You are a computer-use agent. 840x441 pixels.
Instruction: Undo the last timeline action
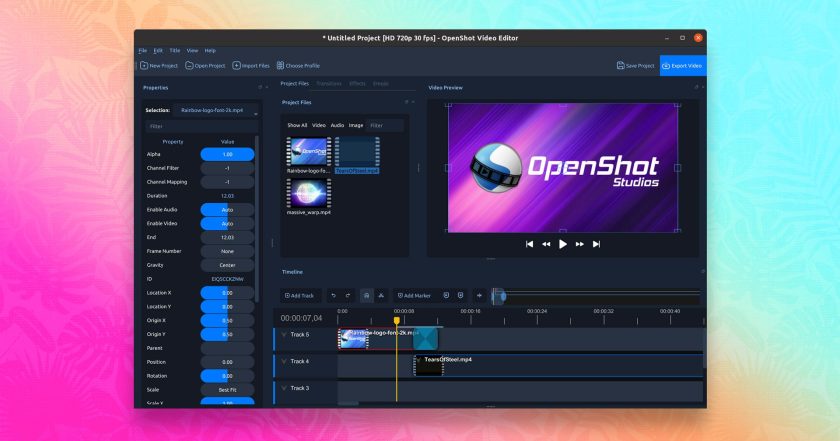click(333, 296)
